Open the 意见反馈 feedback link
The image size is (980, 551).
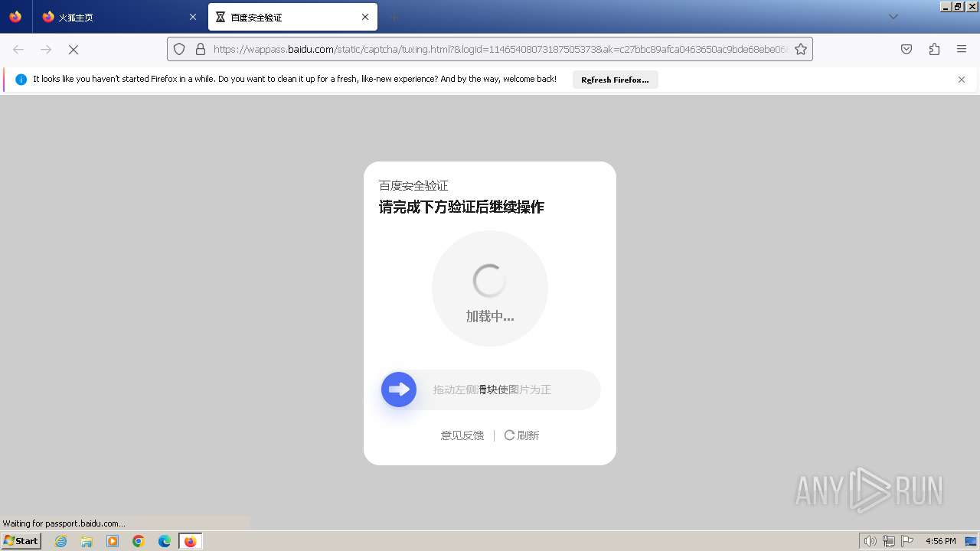click(462, 435)
